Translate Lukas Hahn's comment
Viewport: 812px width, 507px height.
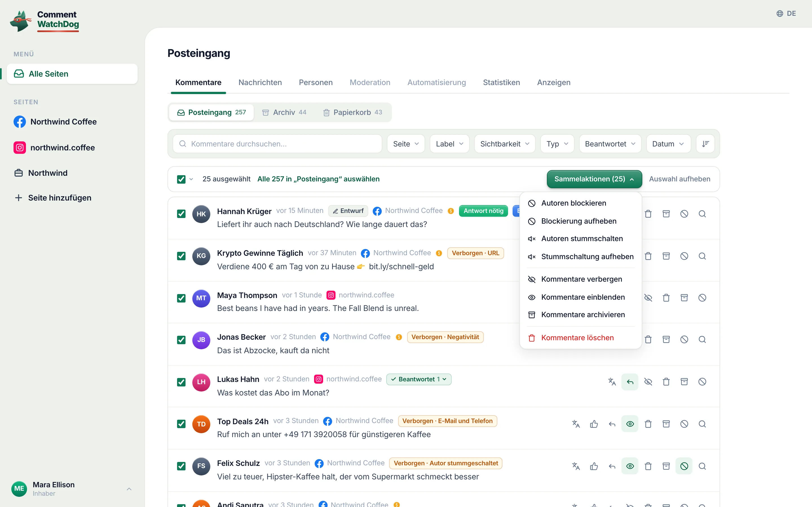point(612,382)
